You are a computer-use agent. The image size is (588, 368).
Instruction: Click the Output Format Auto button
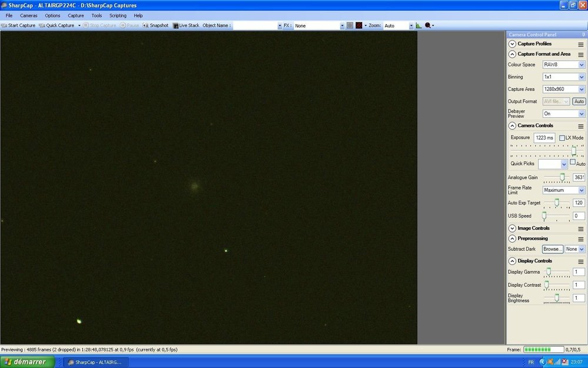click(x=579, y=101)
